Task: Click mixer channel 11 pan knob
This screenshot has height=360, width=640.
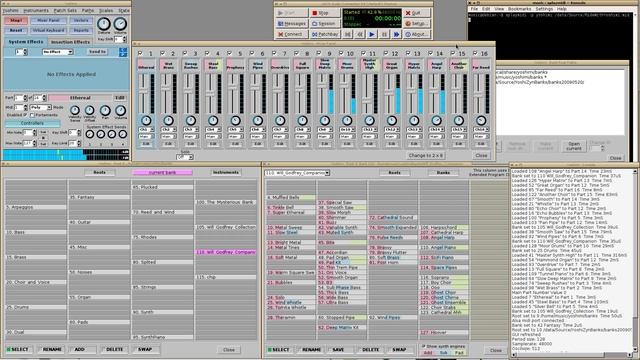Action: tap(369, 120)
